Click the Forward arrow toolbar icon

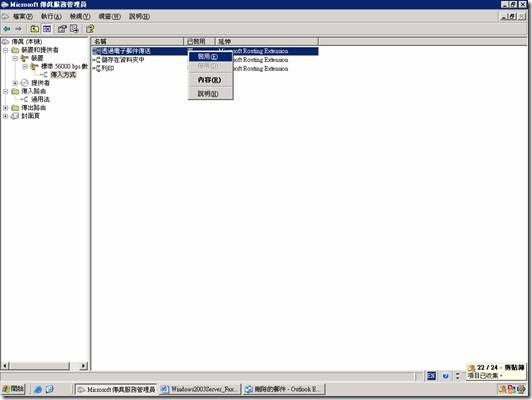pyautogui.click(x=18, y=29)
